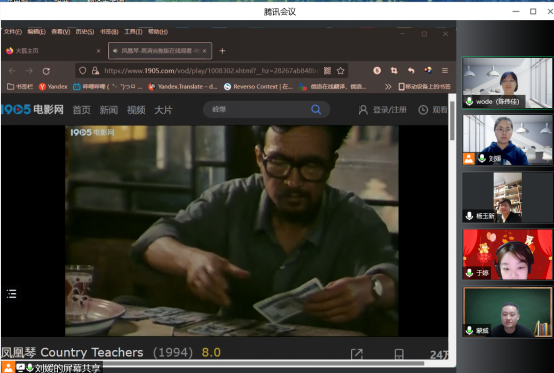Expand the bookmarks overflow chevron
This screenshot has height=373, width=554.
tap(388, 87)
